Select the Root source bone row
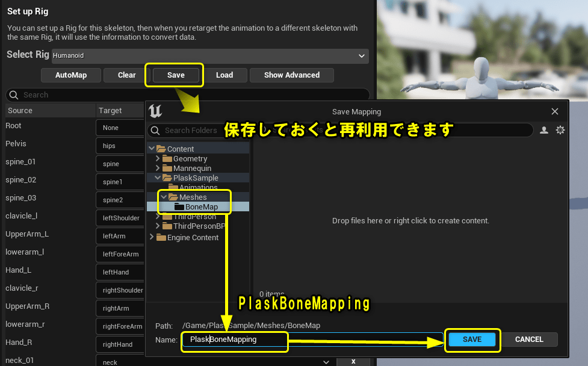The width and height of the screenshot is (588, 366). [13, 126]
